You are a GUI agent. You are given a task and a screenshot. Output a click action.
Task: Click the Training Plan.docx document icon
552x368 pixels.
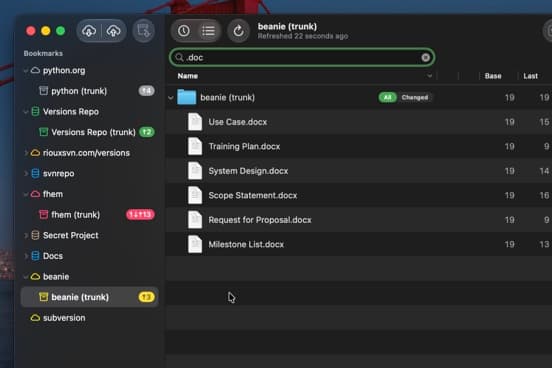[195, 146]
